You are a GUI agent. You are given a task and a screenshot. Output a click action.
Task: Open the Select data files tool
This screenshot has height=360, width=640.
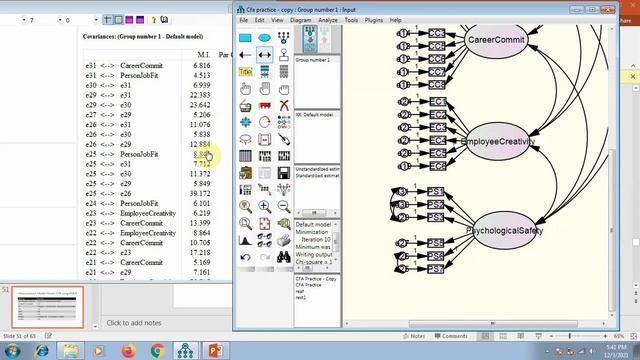coord(245,156)
